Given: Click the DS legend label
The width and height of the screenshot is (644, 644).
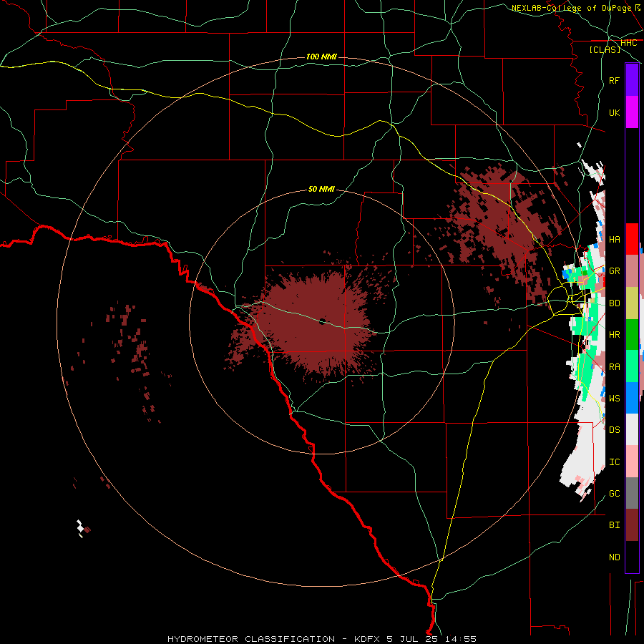Looking at the screenshot, I should (614, 430).
